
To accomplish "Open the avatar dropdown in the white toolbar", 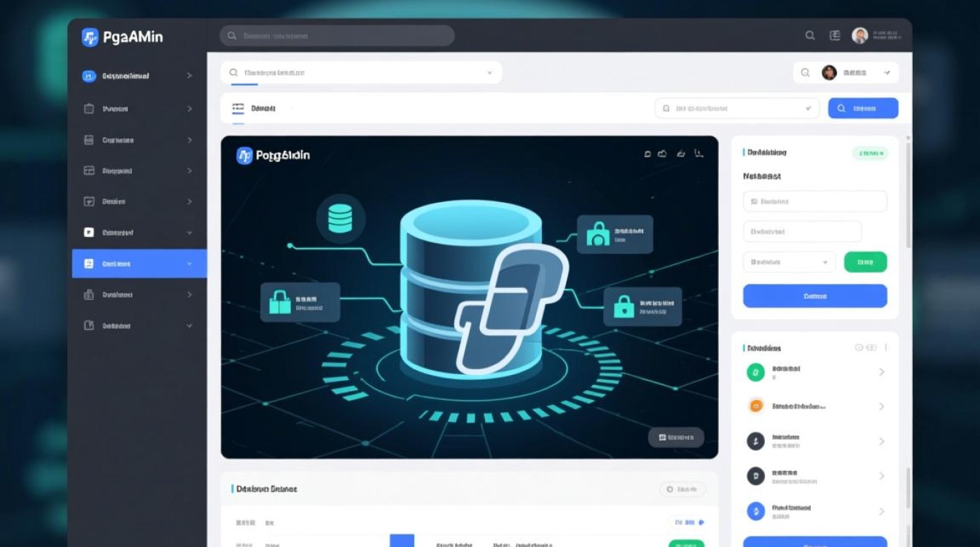I will (887, 73).
